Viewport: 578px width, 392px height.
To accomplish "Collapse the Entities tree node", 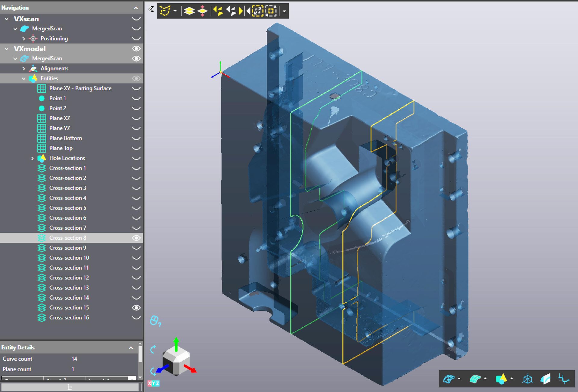I will (x=24, y=78).
